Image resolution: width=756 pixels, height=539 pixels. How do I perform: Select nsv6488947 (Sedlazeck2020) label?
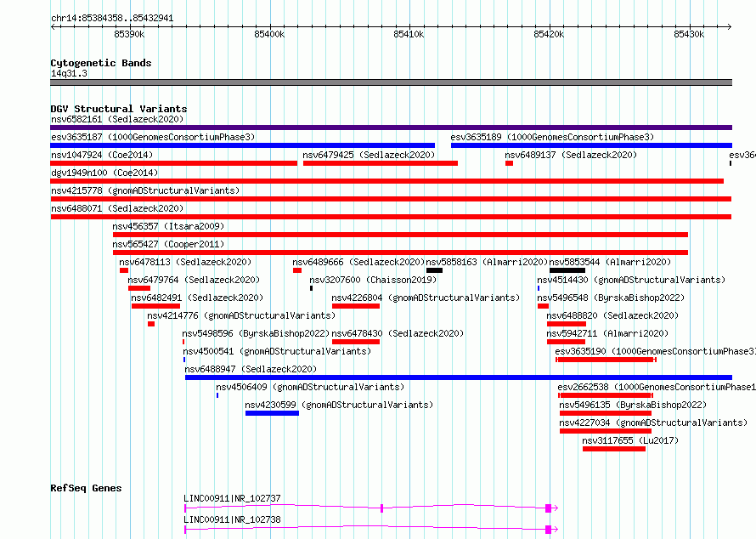[x=251, y=369]
